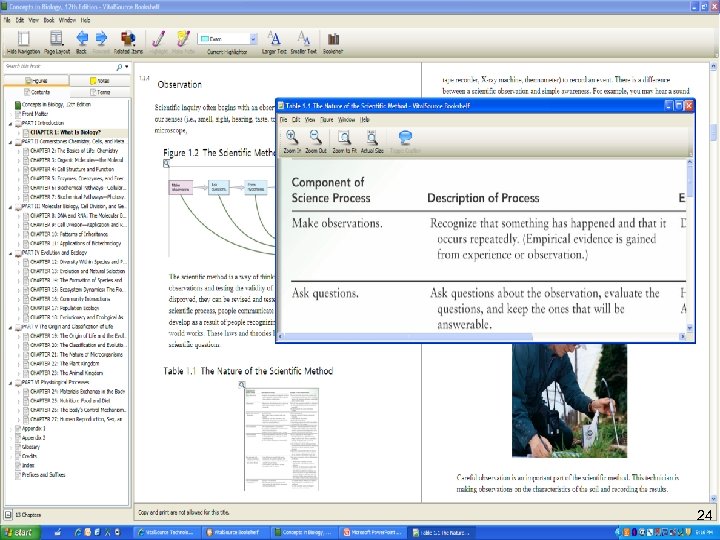Select Chapter 1: What Is Biology?

tap(66, 131)
